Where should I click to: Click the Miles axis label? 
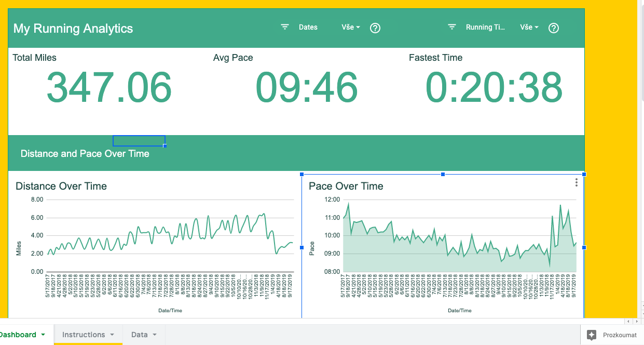pos(19,248)
